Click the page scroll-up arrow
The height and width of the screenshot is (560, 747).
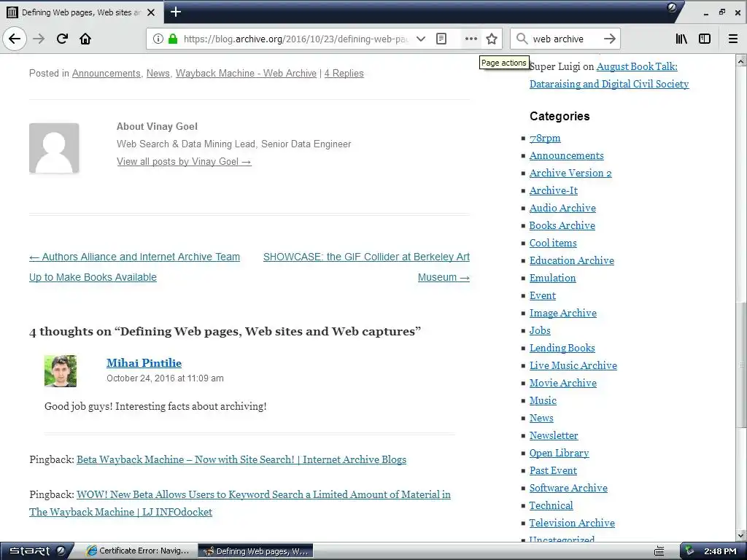(741, 61)
